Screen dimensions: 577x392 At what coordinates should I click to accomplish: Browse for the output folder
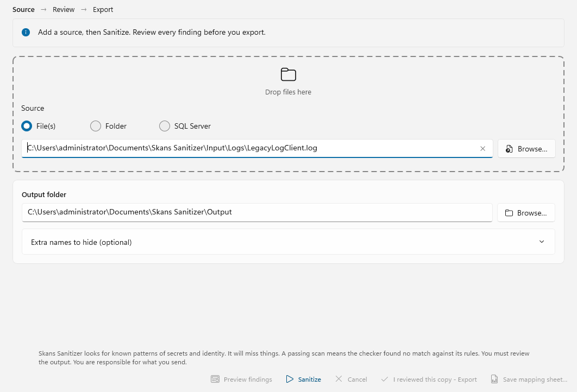(526, 212)
